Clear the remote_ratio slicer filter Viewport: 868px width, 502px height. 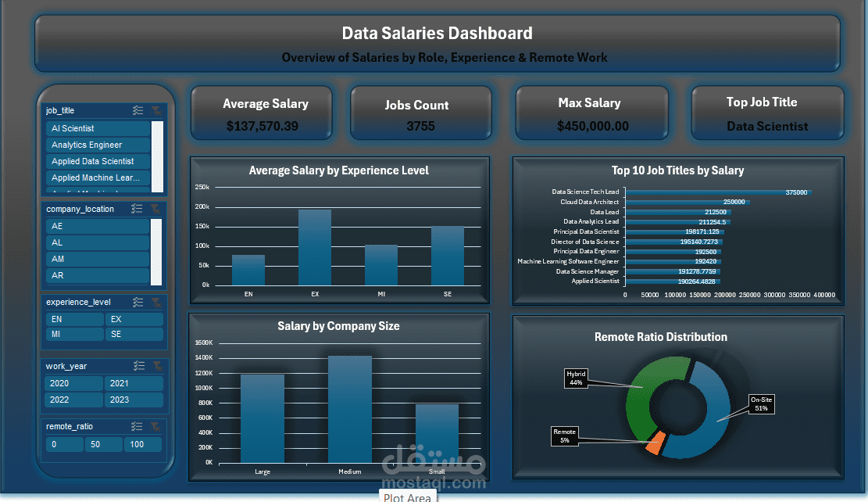[155, 426]
